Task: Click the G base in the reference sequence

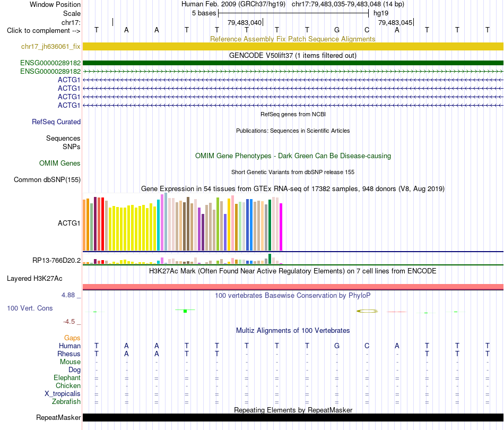Action: coord(337,30)
